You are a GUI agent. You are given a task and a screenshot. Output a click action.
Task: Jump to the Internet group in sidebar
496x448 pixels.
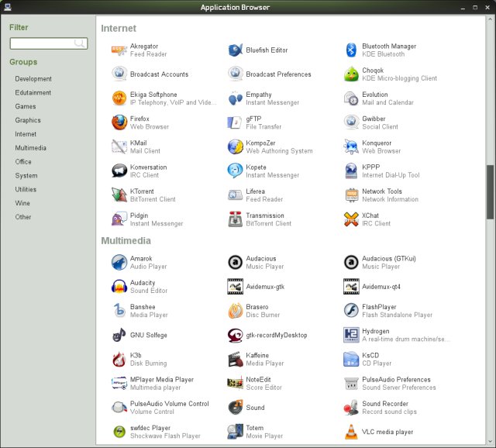tap(26, 134)
